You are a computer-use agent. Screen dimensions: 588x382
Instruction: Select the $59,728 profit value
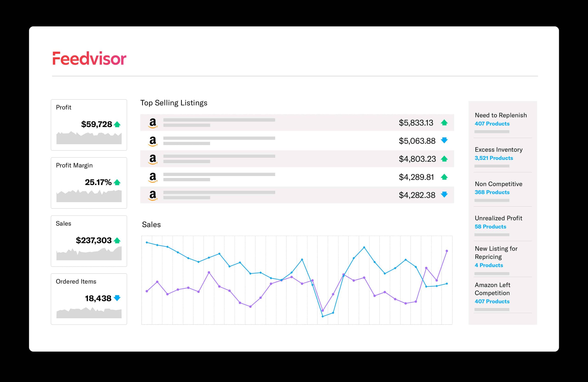pos(97,124)
